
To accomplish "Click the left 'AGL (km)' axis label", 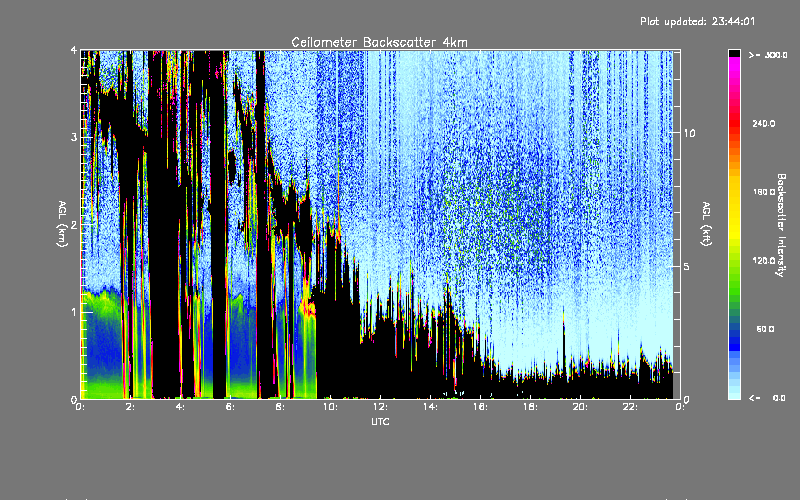I will pyautogui.click(x=62, y=224).
